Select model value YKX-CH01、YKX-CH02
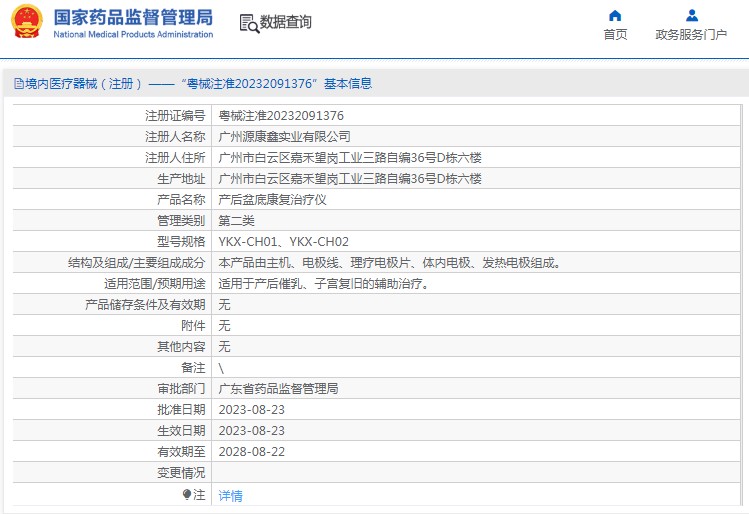749x514 pixels. 283,242
